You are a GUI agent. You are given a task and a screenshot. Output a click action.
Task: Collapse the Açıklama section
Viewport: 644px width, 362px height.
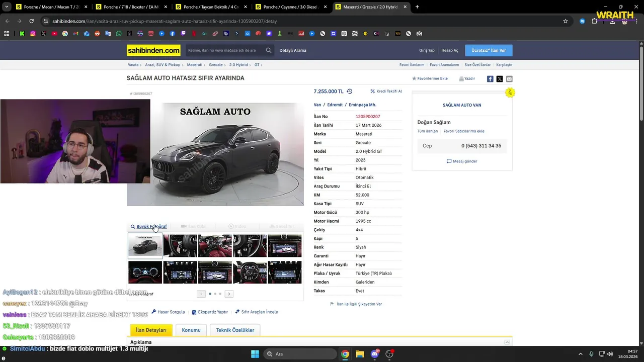point(507,342)
